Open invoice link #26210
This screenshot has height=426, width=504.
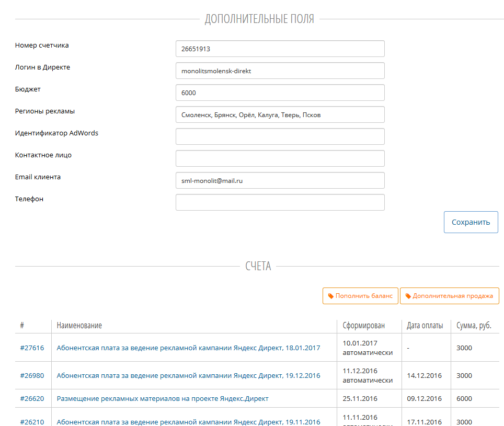point(32,422)
